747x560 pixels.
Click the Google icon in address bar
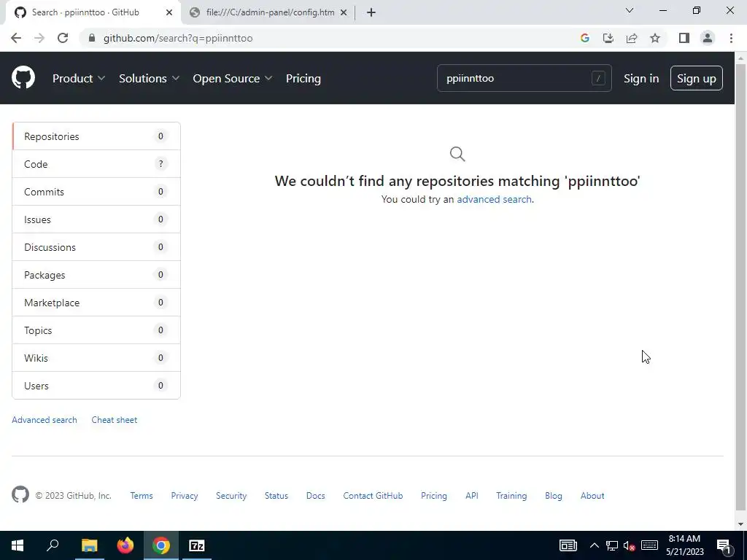pyautogui.click(x=585, y=38)
